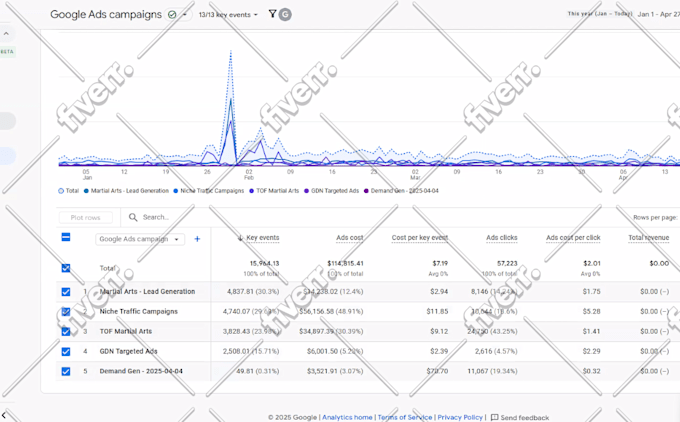The height and width of the screenshot is (422, 680).
Task: Click total ads clicks value 57,223
Action: click(x=507, y=264)
